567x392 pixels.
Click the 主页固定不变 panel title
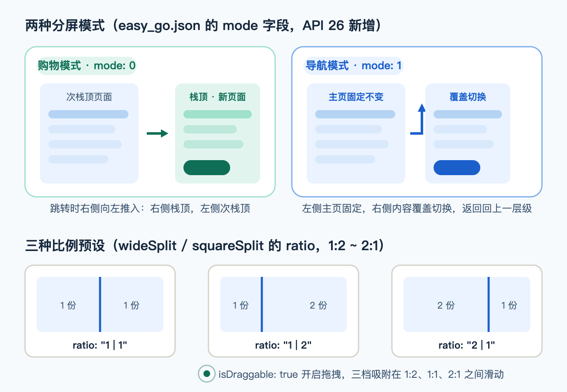(356, 97)
